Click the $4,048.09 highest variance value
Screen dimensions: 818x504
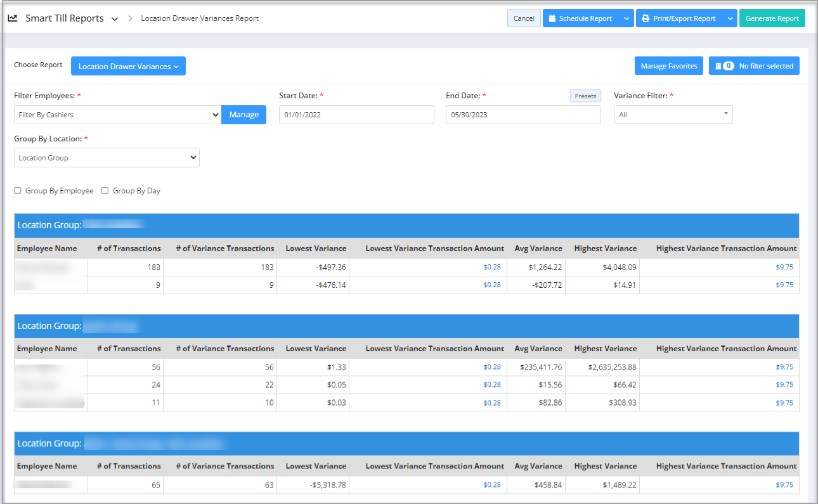point(620,267)
